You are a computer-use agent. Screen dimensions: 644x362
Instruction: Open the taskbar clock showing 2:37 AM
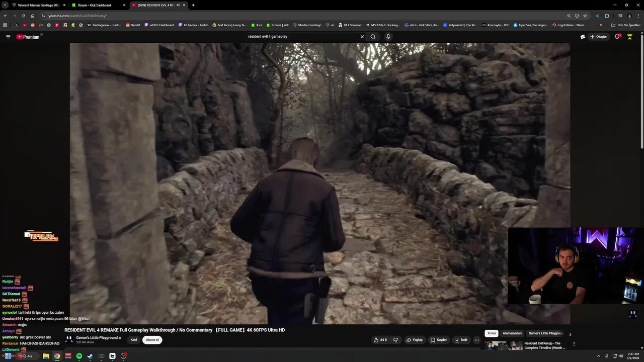(633, 356)
